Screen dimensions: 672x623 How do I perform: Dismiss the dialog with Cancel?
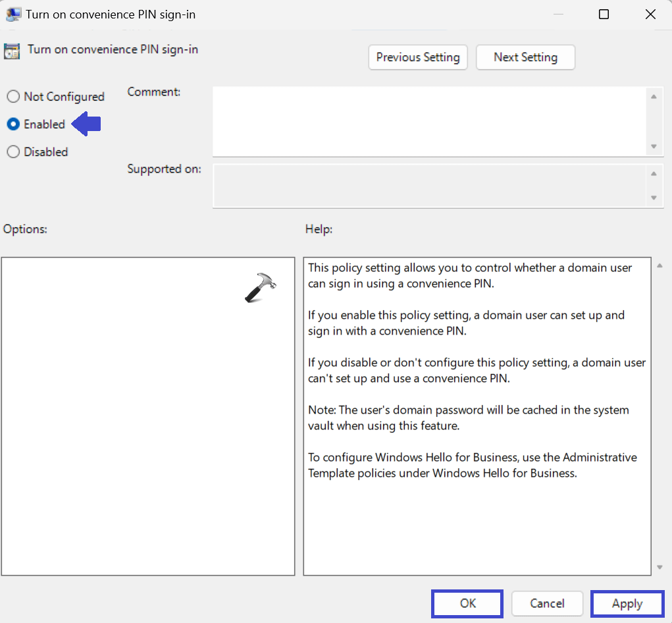(547, 603)
